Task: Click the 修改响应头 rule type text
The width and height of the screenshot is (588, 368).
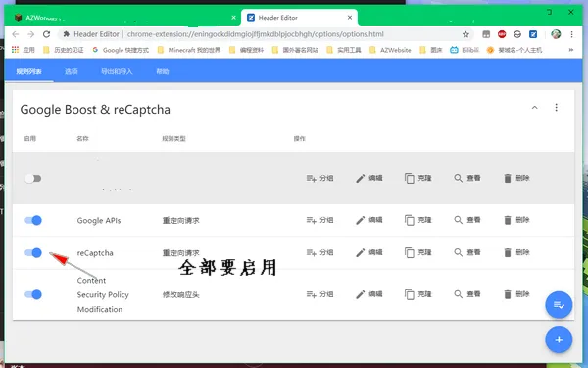Action: click(180, 295)
